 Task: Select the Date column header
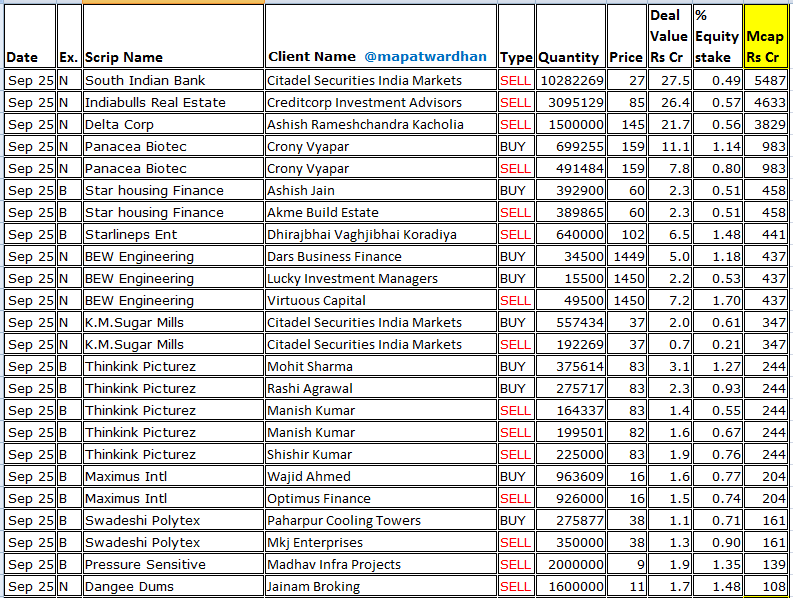pyautogui.click(x=30, y=36)
